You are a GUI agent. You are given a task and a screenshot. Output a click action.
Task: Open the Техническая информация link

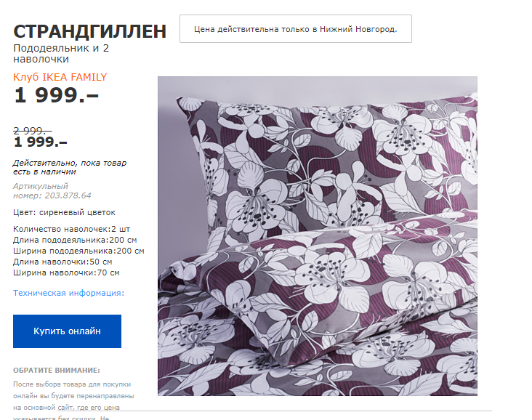68,293
